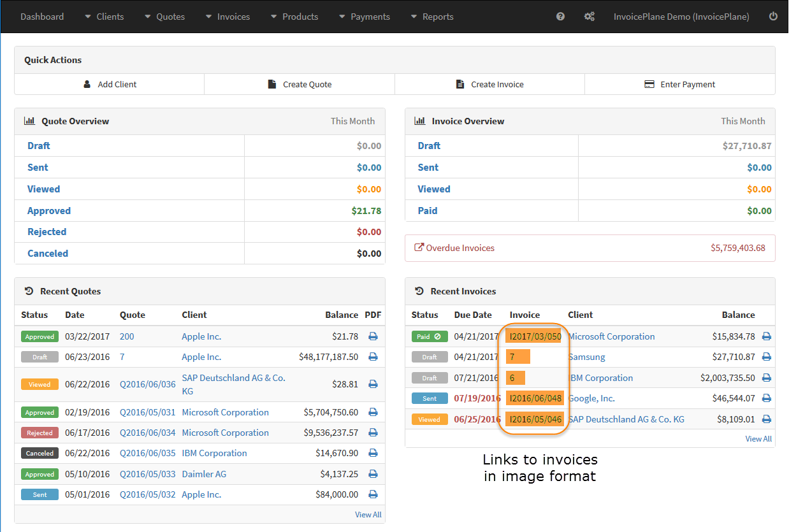
Task: Open invoice I2016/06/048 link
Action: pyautogui.click(x=535, y=399)
